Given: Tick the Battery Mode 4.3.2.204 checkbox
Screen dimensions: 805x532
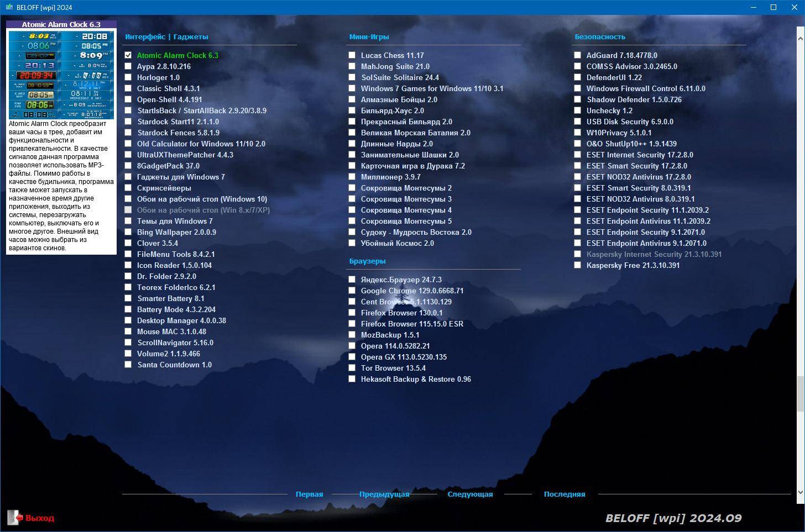Looking at the screenshot, I should [128, 309].
